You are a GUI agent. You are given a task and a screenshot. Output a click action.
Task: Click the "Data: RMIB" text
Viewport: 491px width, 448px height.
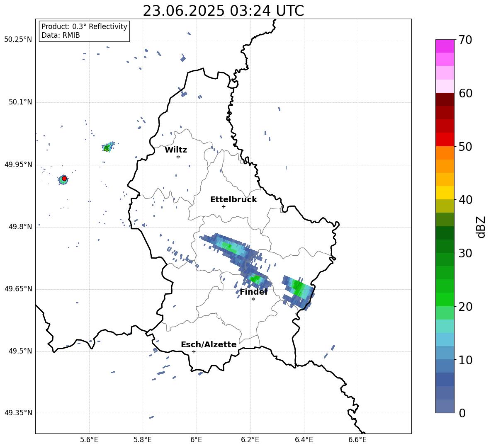pos(61,35)
